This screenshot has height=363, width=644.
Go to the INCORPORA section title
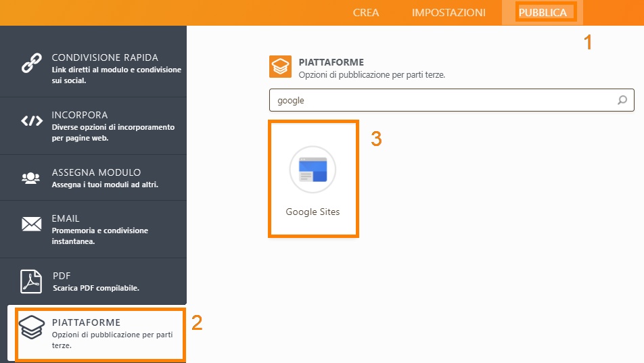[80, 115]
